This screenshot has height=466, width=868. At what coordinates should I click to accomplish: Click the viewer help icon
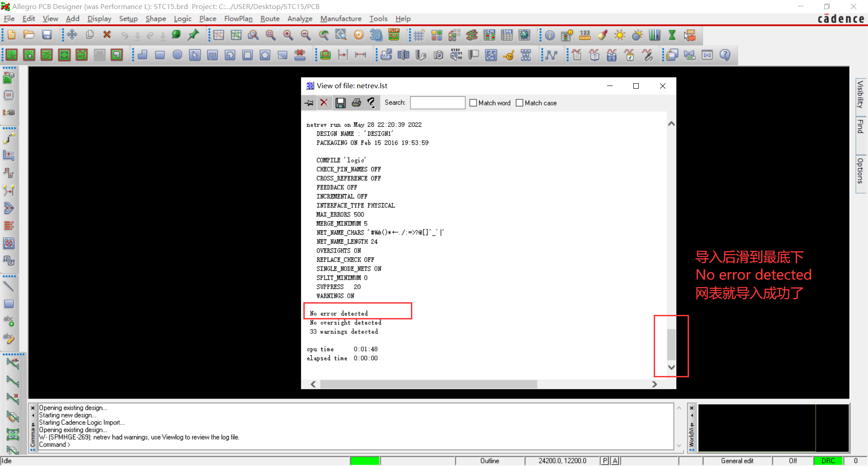click(371, 103)
